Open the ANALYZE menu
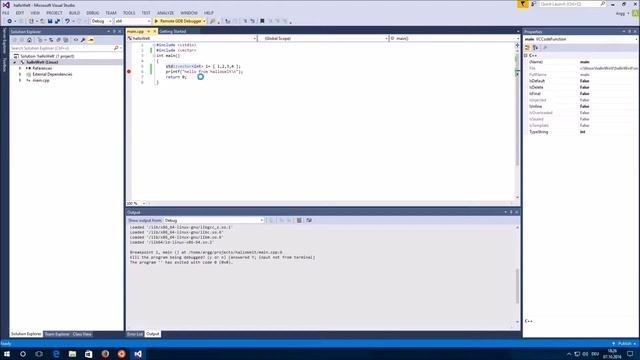 (165, 13)
